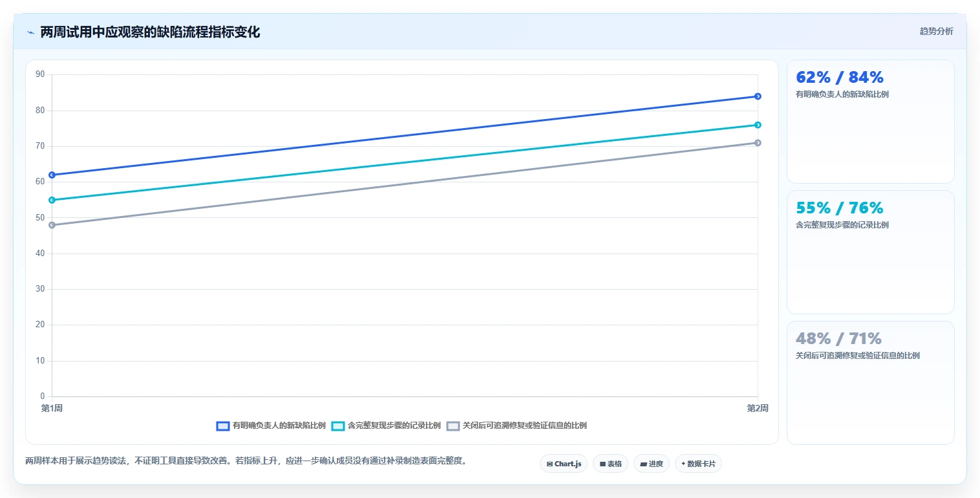The width and height of the screenshot is (980, 498).
Task: Click the gray data point at 第2周
Action: click(758, 143)
